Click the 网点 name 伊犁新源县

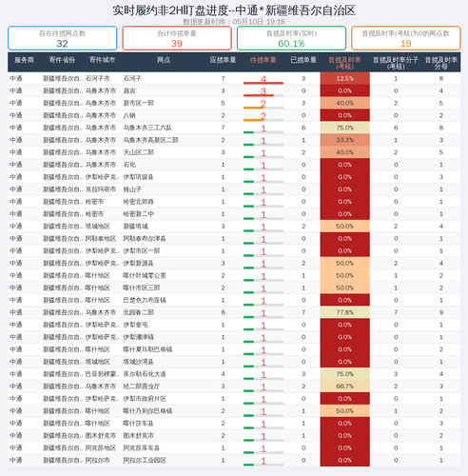(139, 263)
